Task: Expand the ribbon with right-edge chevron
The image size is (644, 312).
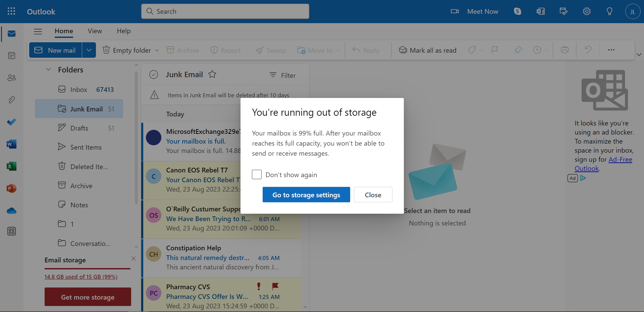Action: 639,54
